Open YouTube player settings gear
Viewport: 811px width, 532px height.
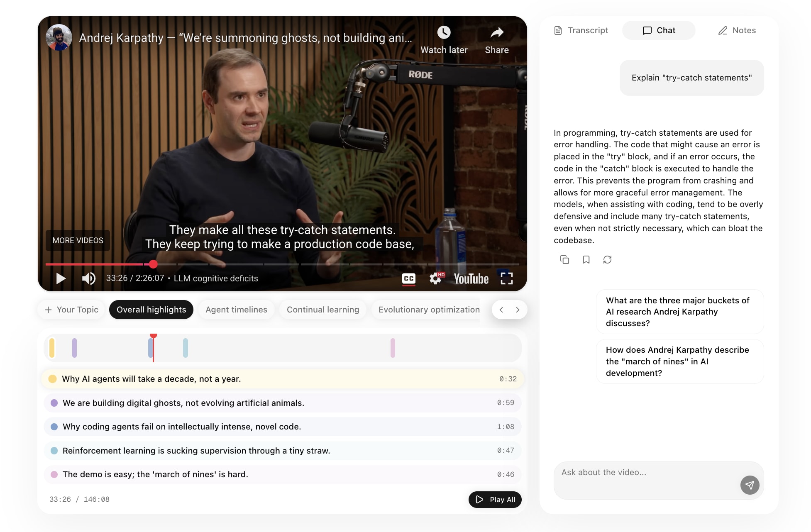pos(435,278)
